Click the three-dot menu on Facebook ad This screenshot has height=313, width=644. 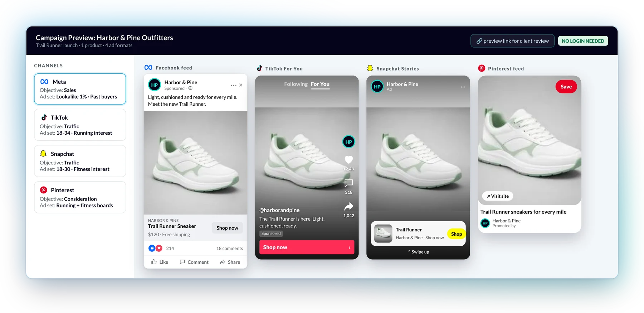(233, 85)
